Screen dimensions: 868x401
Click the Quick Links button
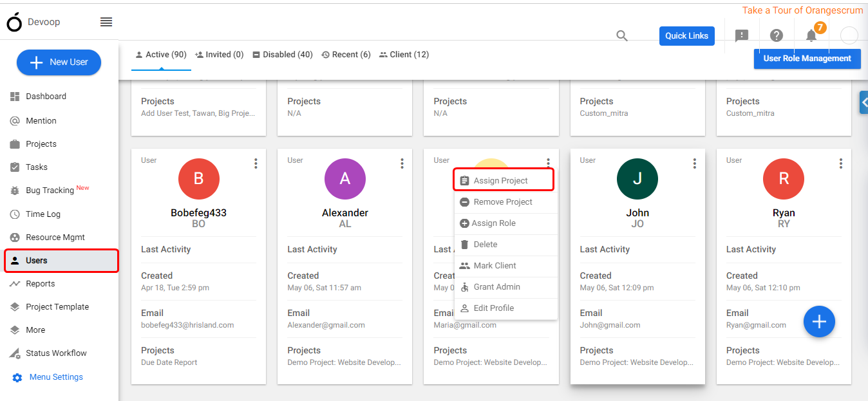tap(687, 36)
